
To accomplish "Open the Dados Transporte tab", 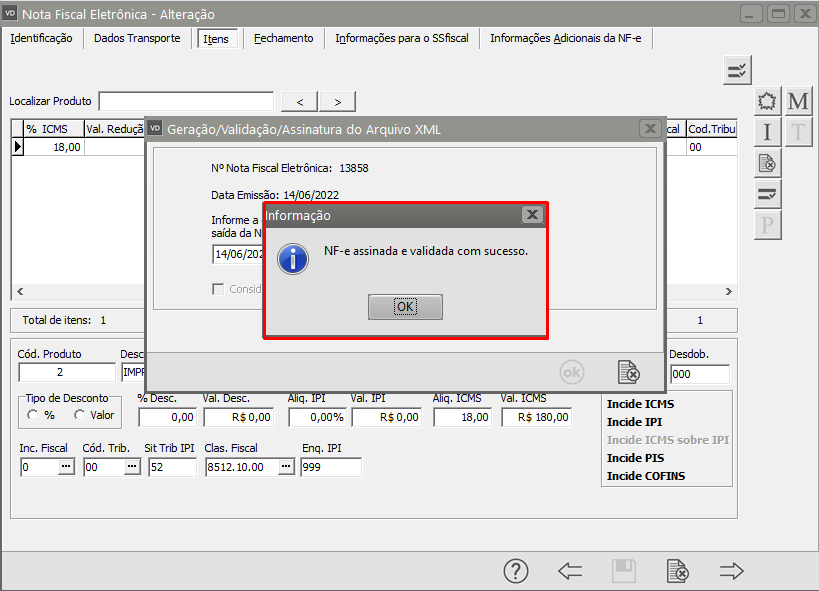I will tap(137, 39).
